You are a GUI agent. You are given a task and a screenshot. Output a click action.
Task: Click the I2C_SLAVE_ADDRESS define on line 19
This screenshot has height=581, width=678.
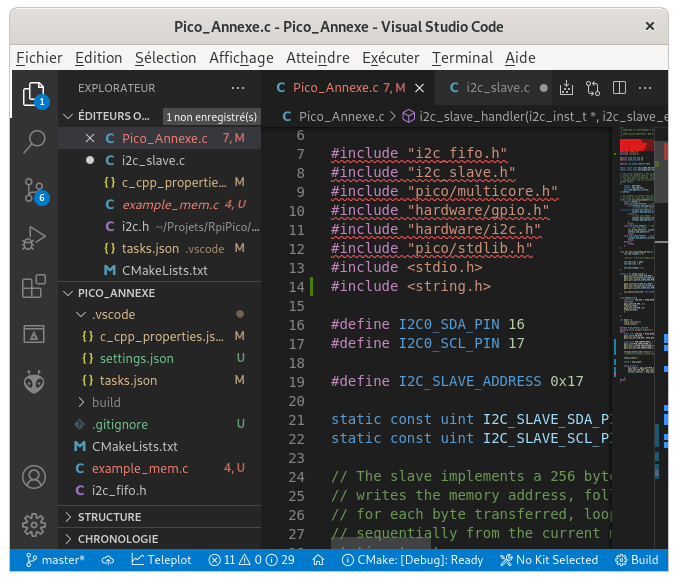click(470, 381)
